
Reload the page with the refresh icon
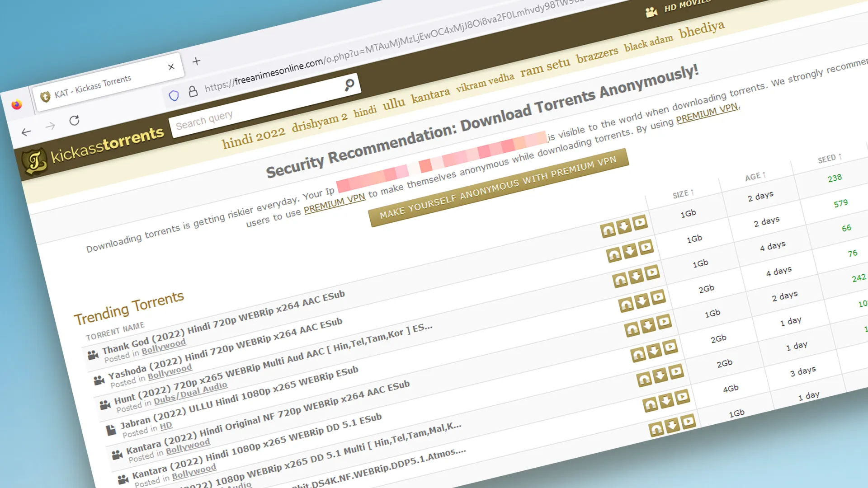[75, 121]
